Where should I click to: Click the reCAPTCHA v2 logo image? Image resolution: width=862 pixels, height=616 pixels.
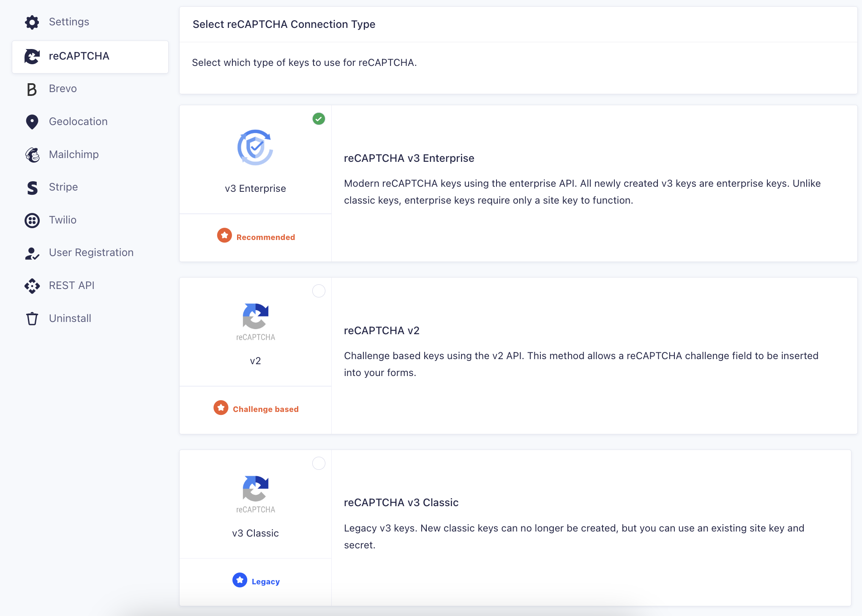256,322
